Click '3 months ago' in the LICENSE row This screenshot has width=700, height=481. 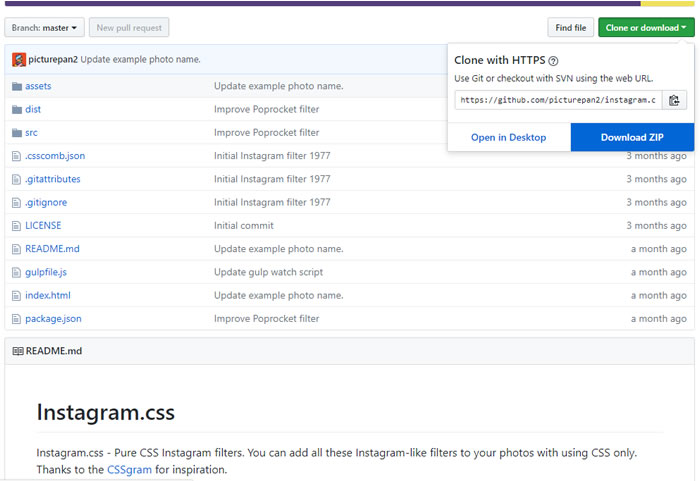(x=656, y=226)
